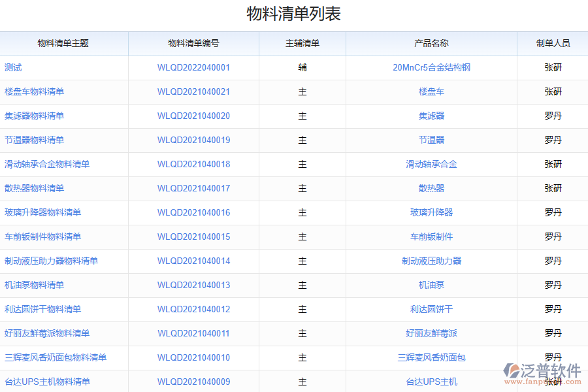Screen dimensions: 588x392
Task: Click the 滑动轴承合金 product link
Action: [431, 164]
